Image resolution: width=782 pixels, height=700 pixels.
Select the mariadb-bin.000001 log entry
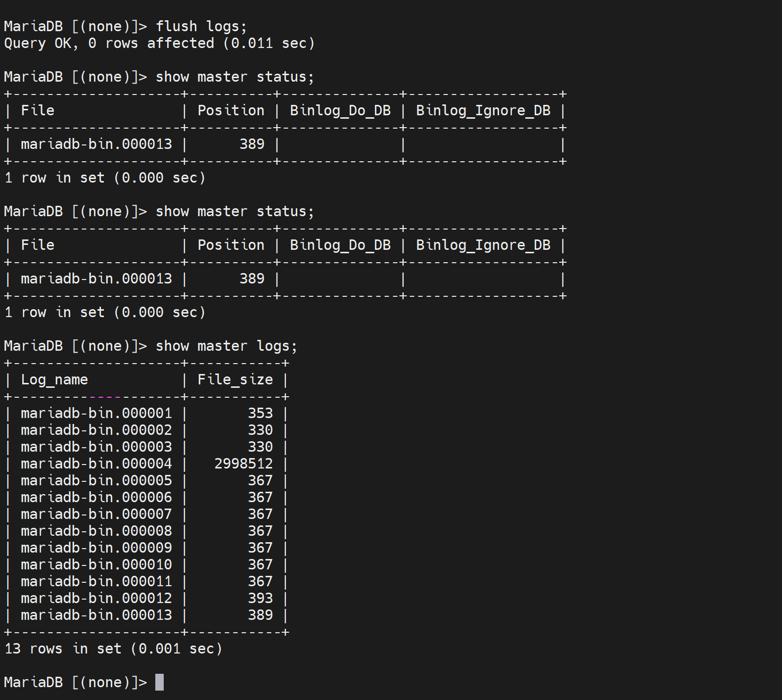click(96, 413)
